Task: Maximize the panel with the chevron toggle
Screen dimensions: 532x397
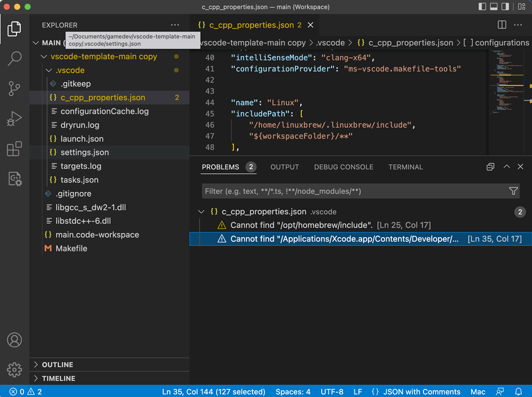Action: point(507,167)
